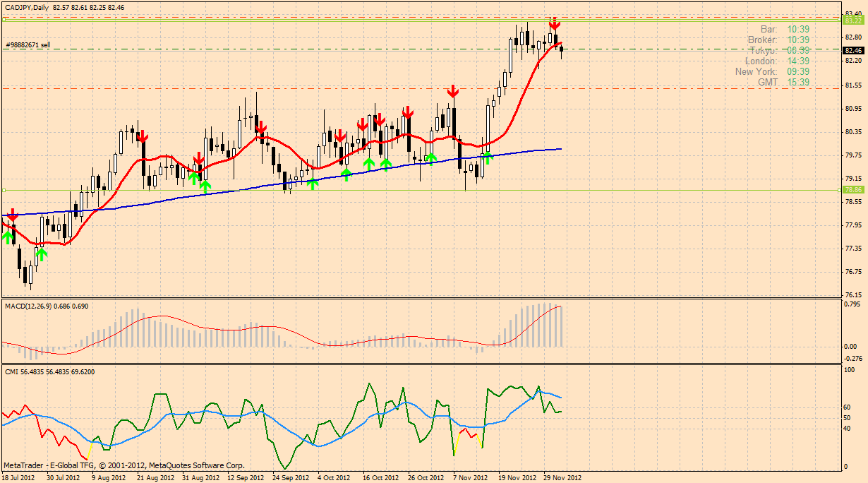This screenshot has height=483, width=868.
Task: Click the "7 Nov 2012" date label
Action: 471,478
